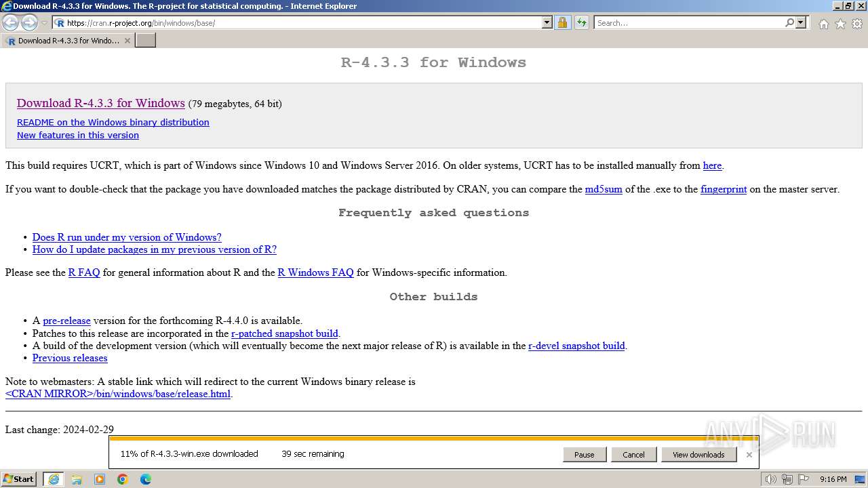The height and width of the screenshot is (488, 868).
Task: Click '39 sec remaining' text
Action: (x=313, y=454)
